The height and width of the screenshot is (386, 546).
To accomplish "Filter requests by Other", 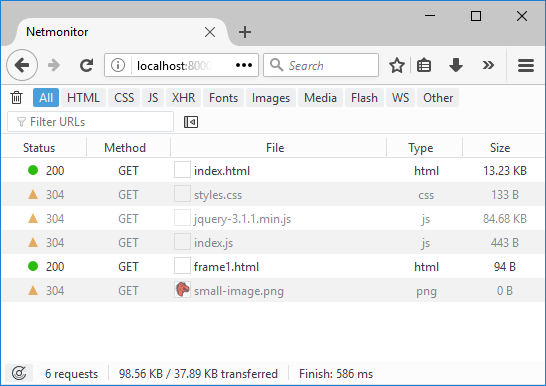I will click(438, 97).
